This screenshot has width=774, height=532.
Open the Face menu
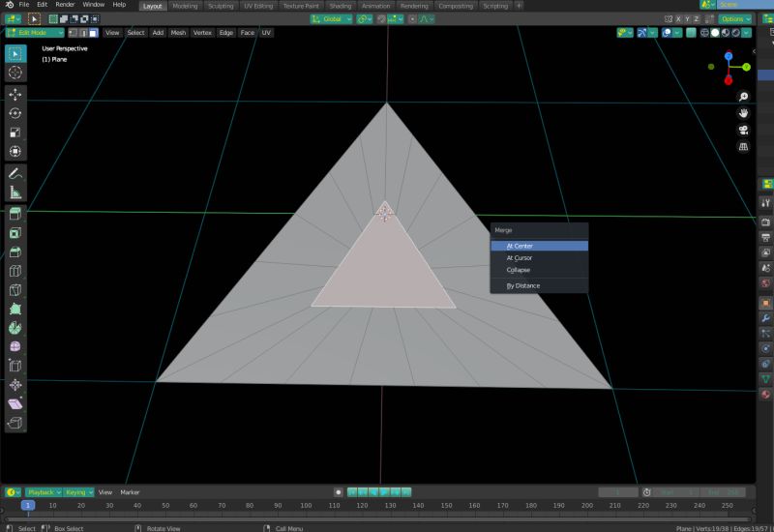click(248, 33)
